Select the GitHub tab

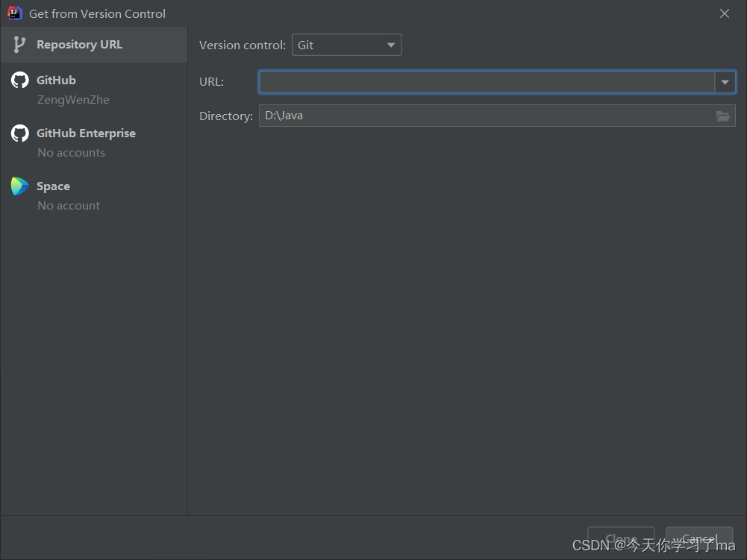(94, 89)
